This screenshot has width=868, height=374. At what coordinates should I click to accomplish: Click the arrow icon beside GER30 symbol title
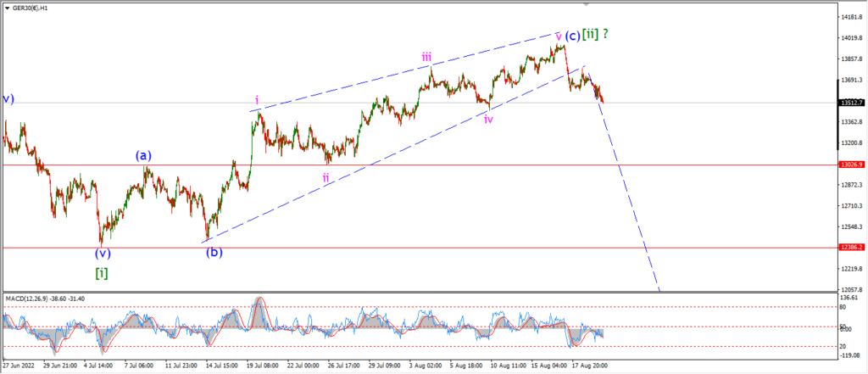[x=7, y=8]
